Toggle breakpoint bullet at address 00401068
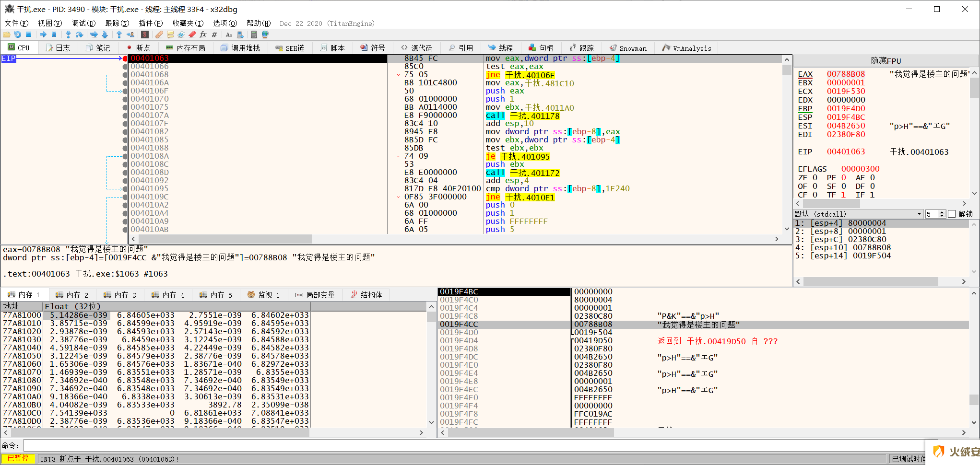Screen dimensions: 980x465 click(125, 75)
